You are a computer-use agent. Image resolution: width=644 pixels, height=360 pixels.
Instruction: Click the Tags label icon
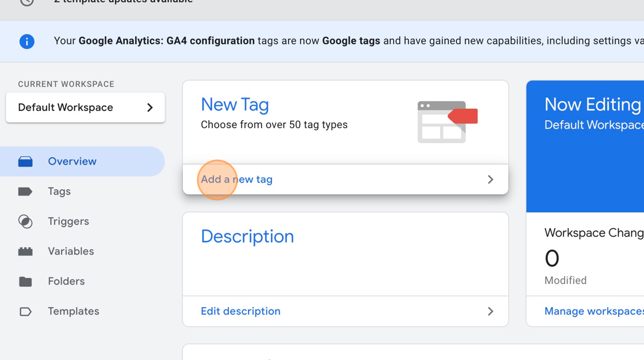tap(25, 192)
